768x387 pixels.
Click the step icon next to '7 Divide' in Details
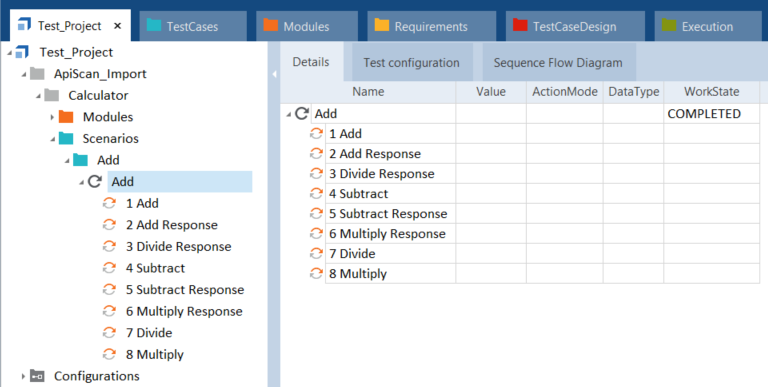[x=316, y=253]
